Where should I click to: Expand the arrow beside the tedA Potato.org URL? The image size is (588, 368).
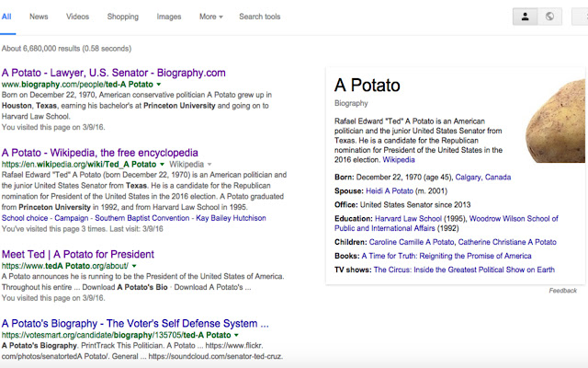click(134, 266)
